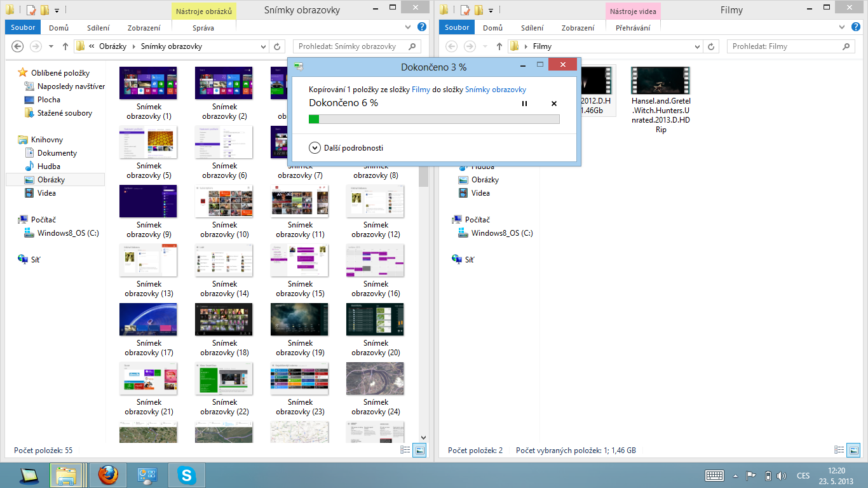Toggle large icons view in left window

tap(419, 450)
